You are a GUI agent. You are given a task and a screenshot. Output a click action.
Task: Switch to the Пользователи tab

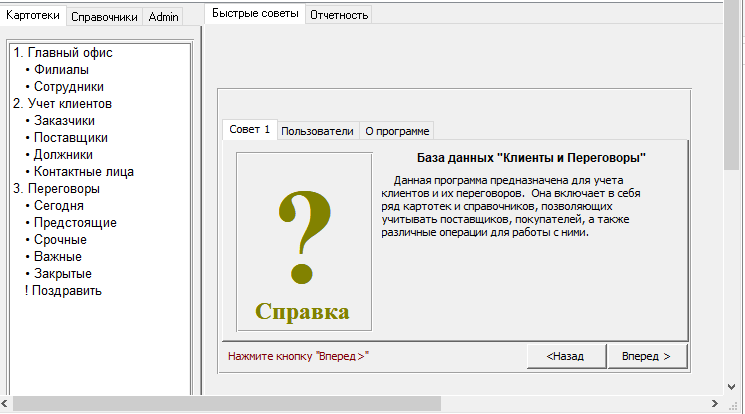(x=316, y=131)
